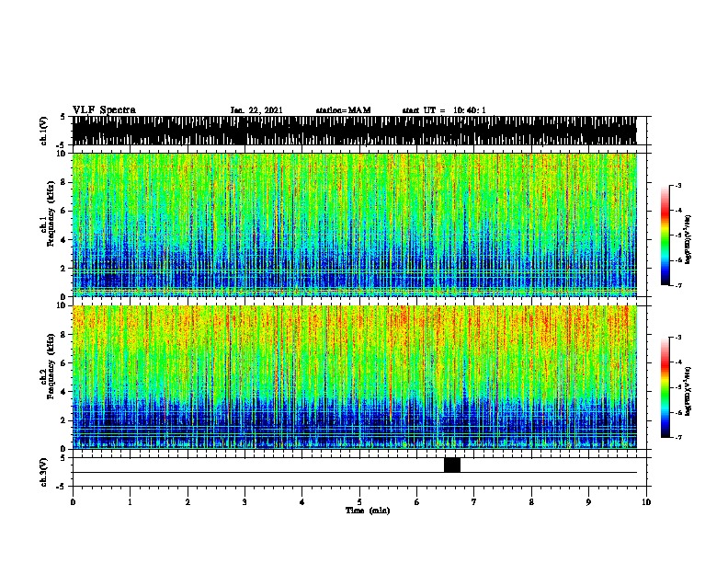Click the "5" upper tick of ch.1(V) axis
The width and height of the screenshot is (728, 563).
pos(63,117)
